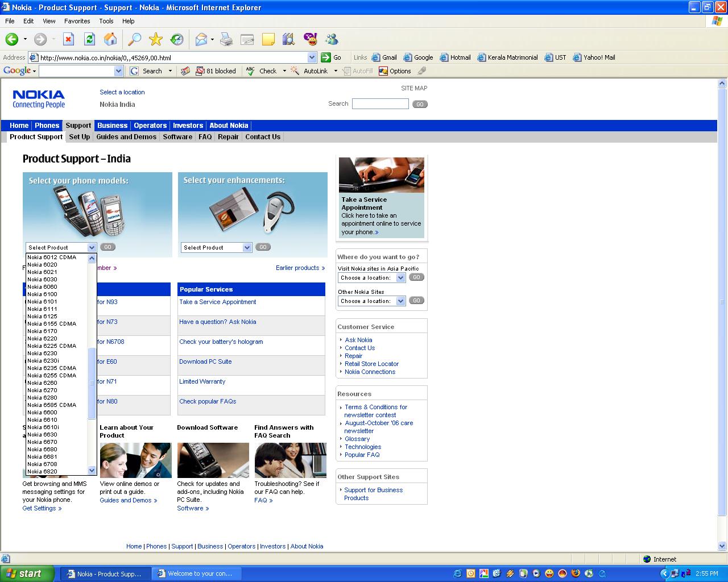
Task: Click the green Go button next to address bar
Action: coord(331,57)
